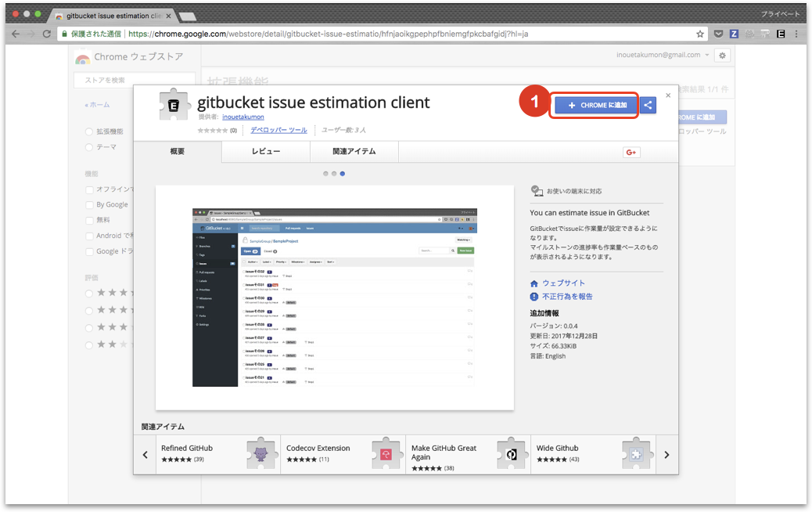Select the 拡張機能 radio button
Screen dimensions: 812x512
pyautogui.click(x=88, y=132)
